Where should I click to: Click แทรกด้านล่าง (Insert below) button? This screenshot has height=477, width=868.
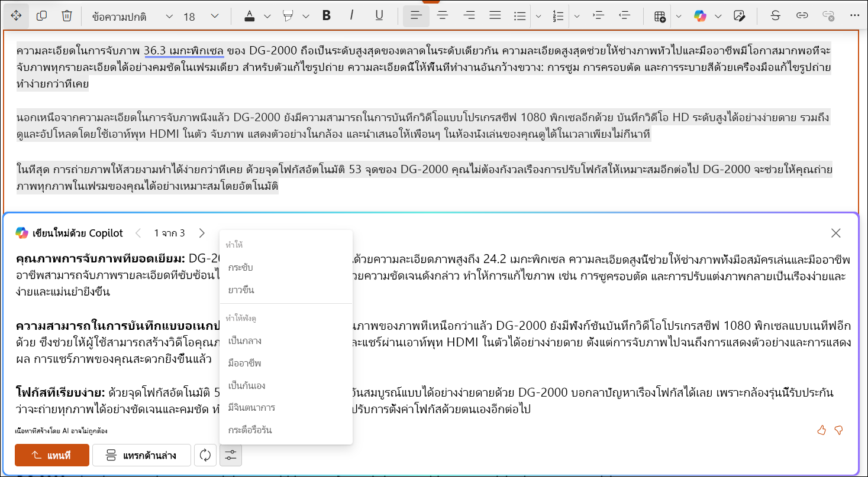pos(141,455)
